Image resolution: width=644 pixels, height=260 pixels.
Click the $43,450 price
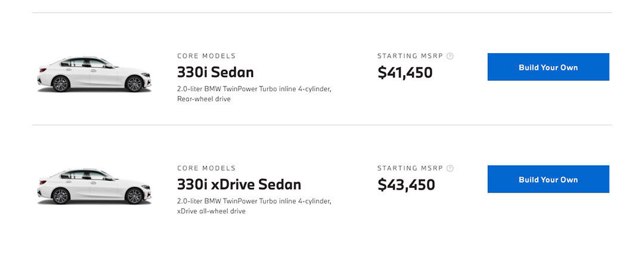tap(406, 185)
